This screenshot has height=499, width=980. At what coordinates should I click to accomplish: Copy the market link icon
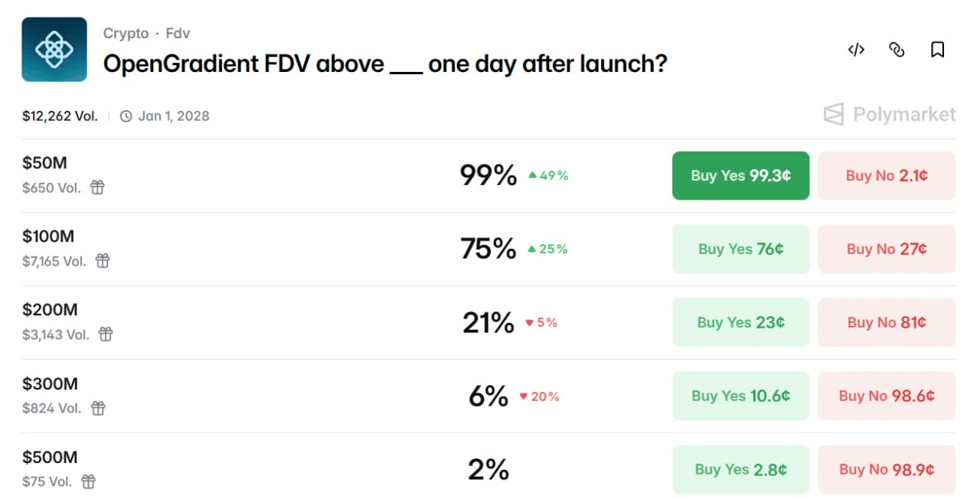(x=897, y=50)
